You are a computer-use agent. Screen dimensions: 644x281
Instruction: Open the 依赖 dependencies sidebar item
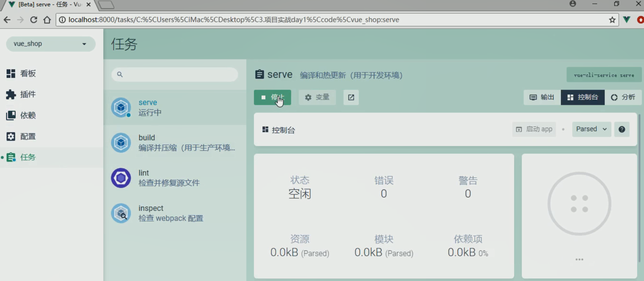[x=51, y=116]
